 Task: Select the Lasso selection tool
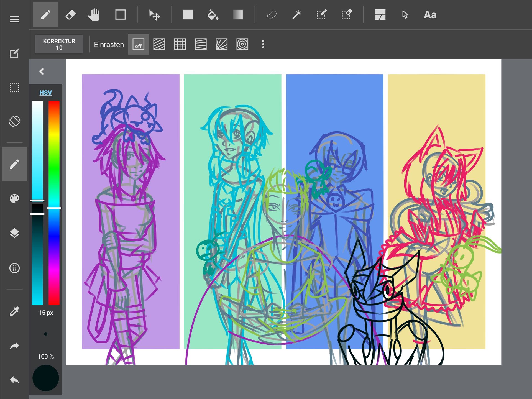pyautogui.click(x=272, y=15)
